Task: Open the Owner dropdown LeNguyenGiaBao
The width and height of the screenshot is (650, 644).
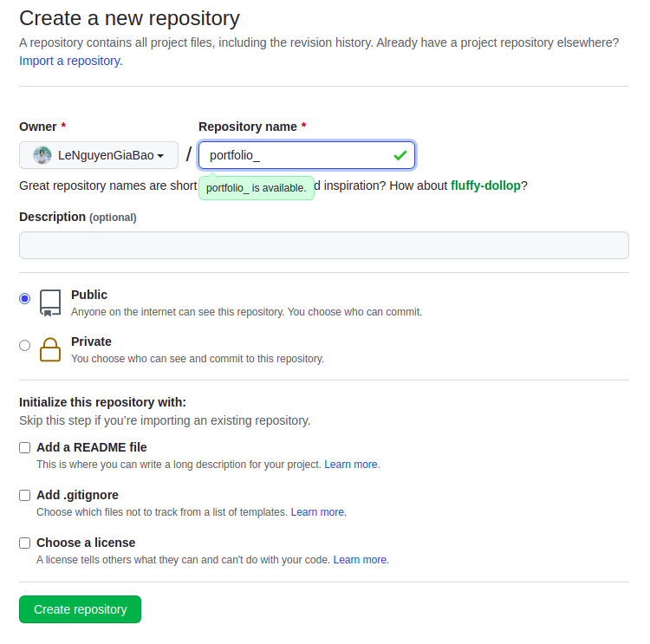Action: [x=99, y=156]
